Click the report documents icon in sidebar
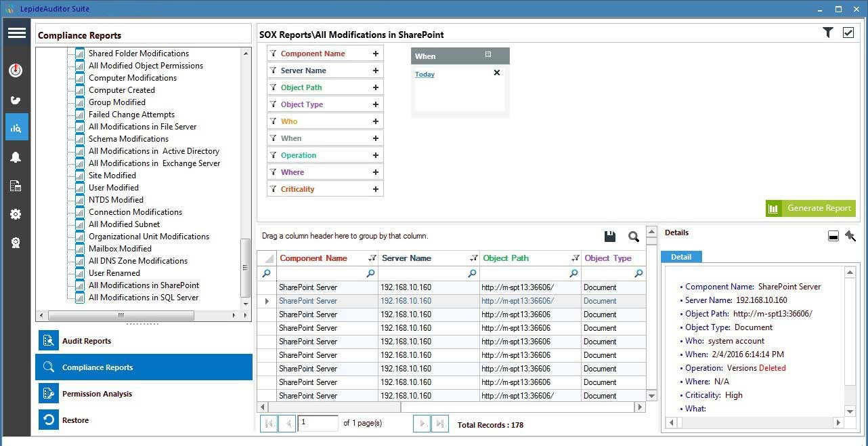 coord(16,185)
